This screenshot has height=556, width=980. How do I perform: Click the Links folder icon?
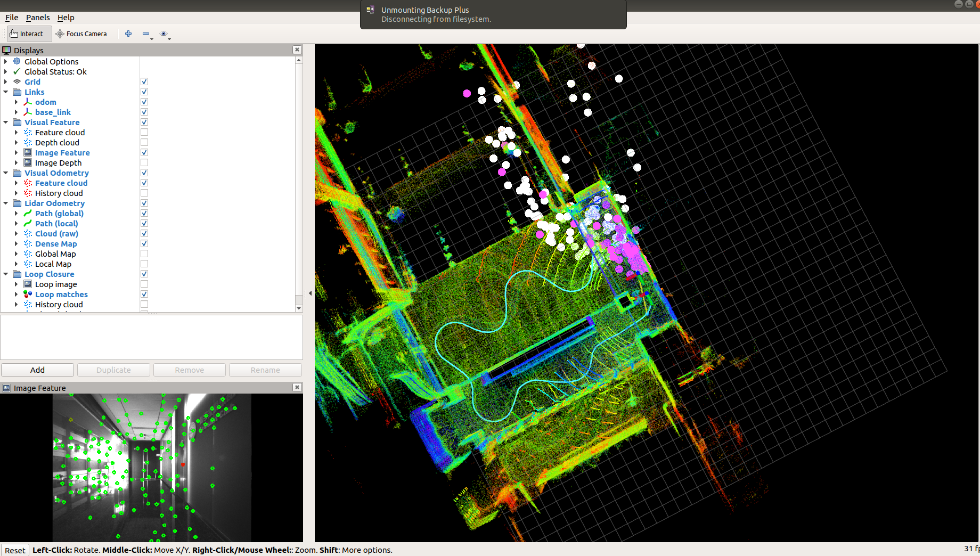pyautogui.click(x=17, y=92)
